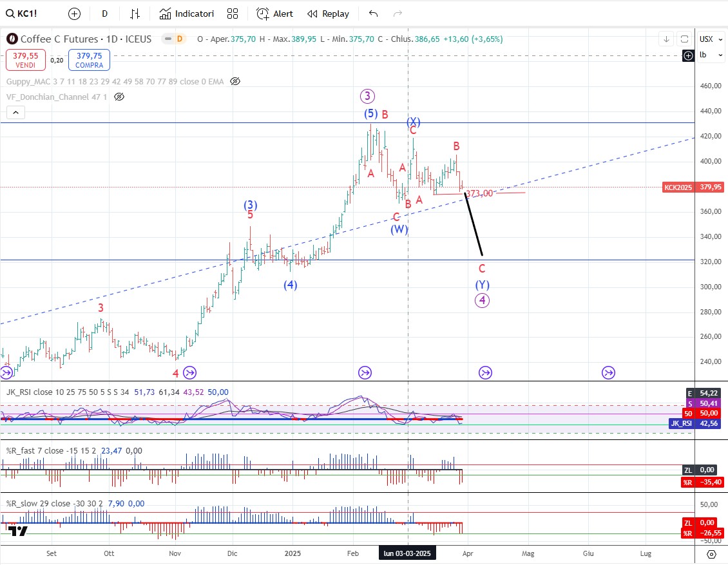Show the hidden Guppy_MAC indicator

coord(235,82)
